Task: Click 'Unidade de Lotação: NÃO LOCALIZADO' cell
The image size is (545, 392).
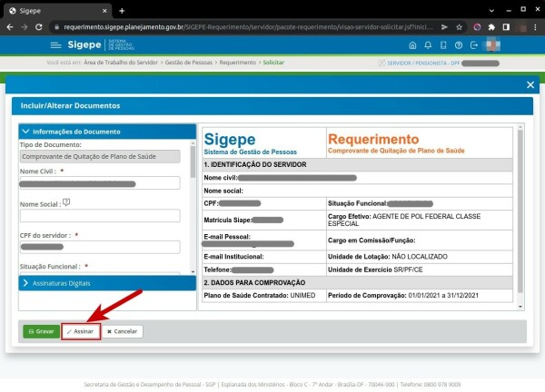Action: (419, 257)
